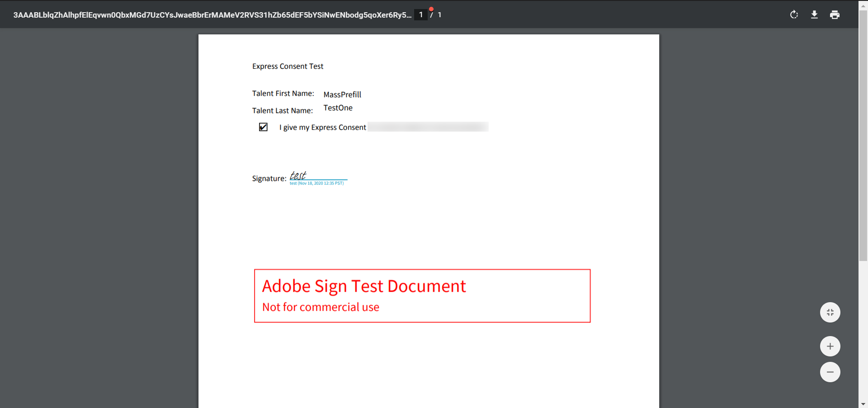Click the 'Adobe Sign Test Document' text
The width and height of the screenshot is (868, 408).
364,286
